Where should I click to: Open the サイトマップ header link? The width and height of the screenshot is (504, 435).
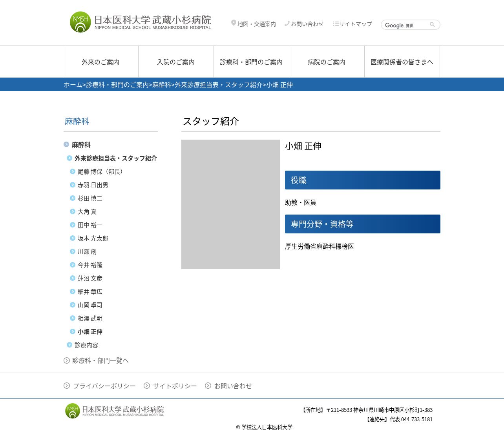pos(356,24)
